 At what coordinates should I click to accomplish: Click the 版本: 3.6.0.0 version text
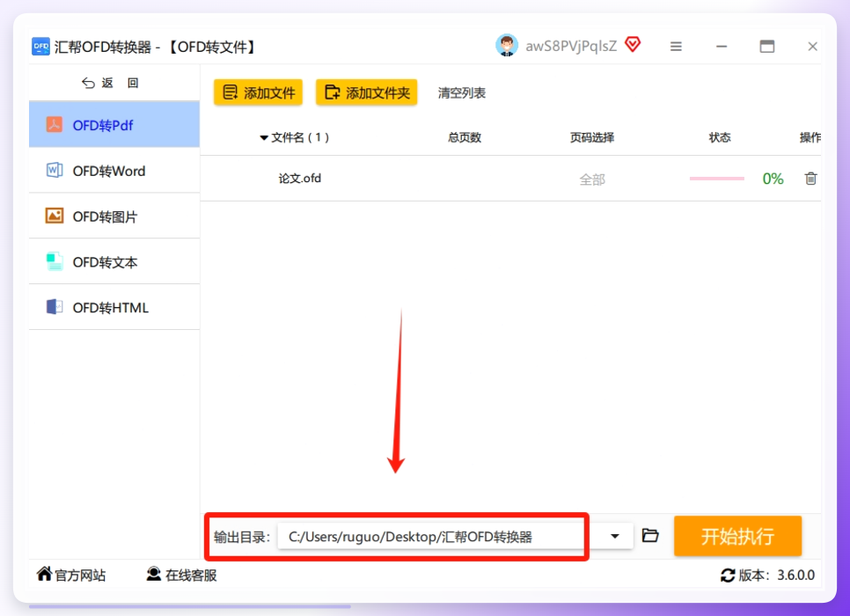click(776, 576)
